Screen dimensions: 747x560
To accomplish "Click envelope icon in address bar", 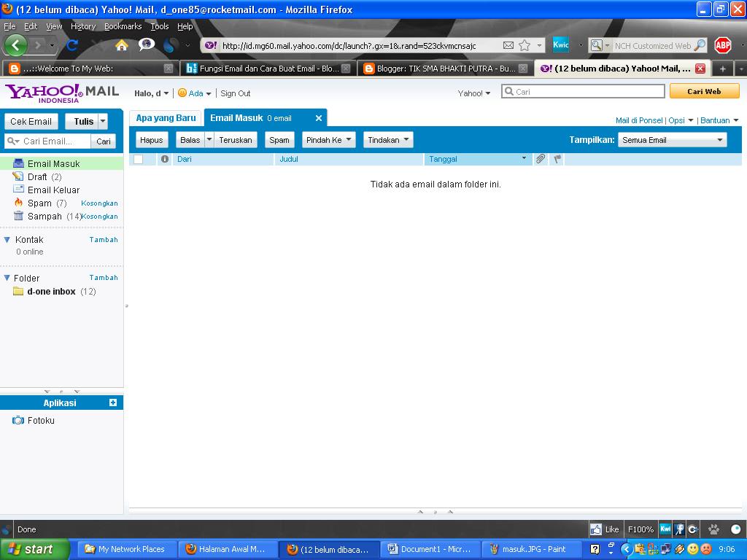I will click(508, 45).
